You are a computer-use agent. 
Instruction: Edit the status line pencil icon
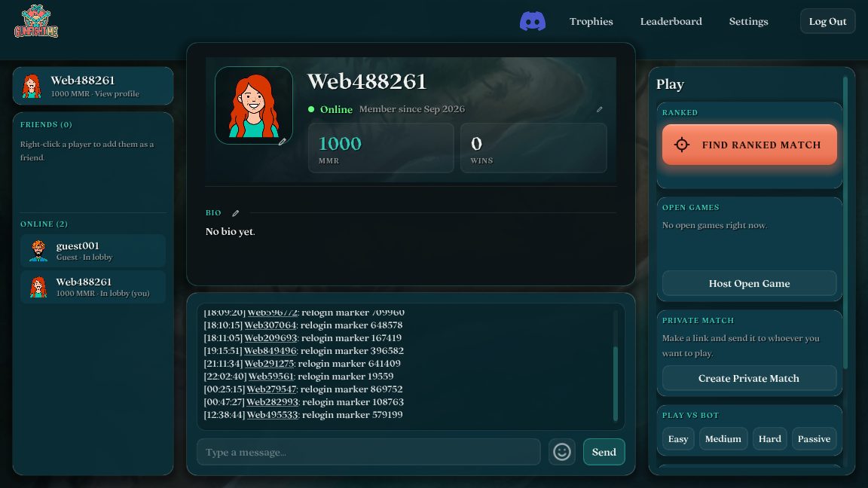(x=600, y=109)
